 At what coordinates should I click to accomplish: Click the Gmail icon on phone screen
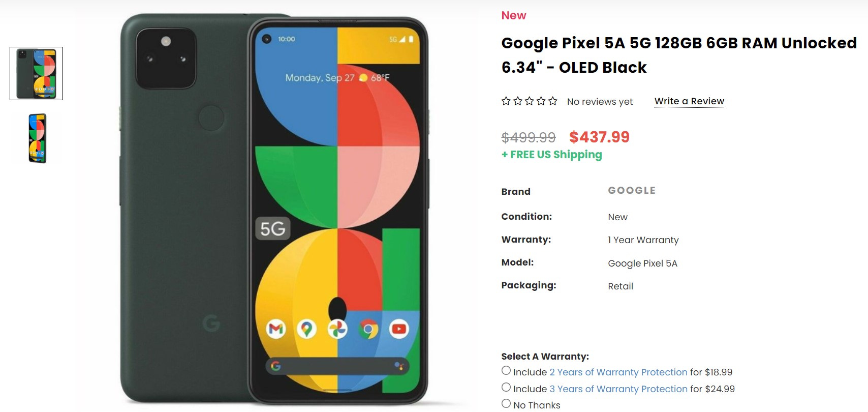click(276, 330)
